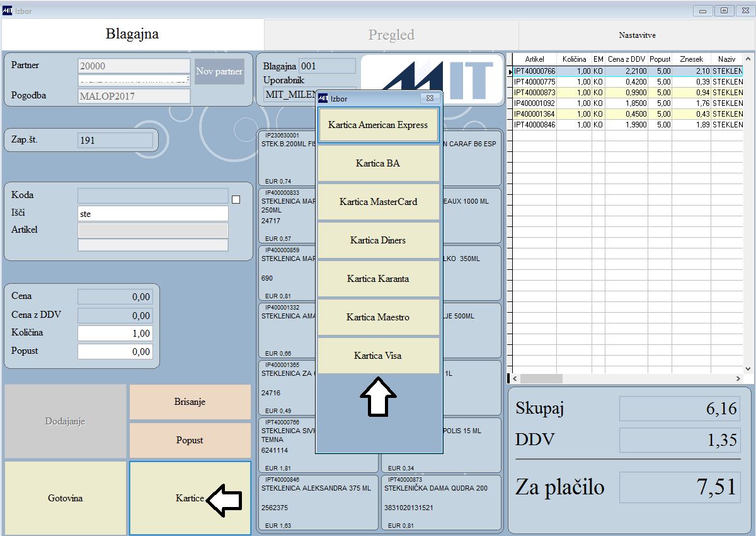Click the Popust button
Image resolution: width=756 pixels, height=536 pixels.
190,440
